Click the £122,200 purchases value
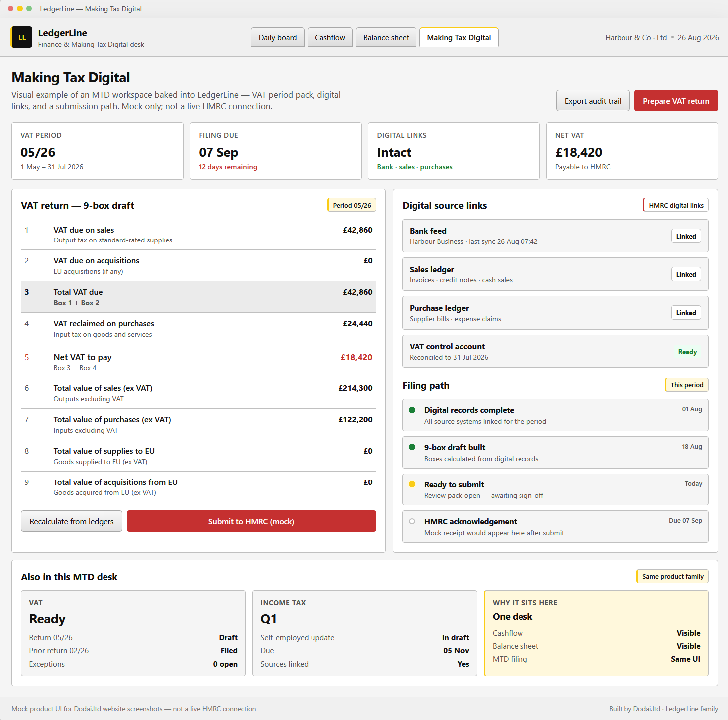This screenshot has height=720, width=728. pyautogui.click(x=355, y=419)
